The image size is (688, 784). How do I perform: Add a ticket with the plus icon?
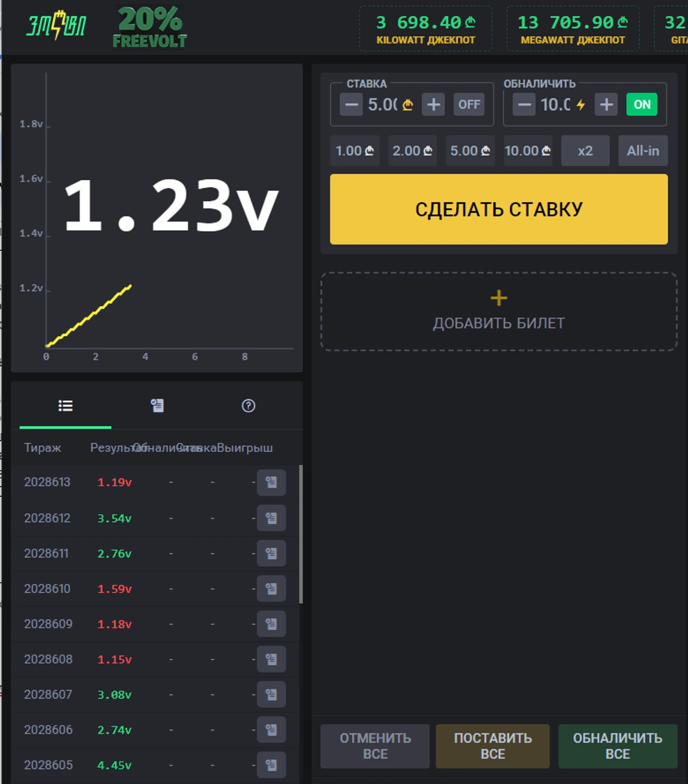coord(499,298)
